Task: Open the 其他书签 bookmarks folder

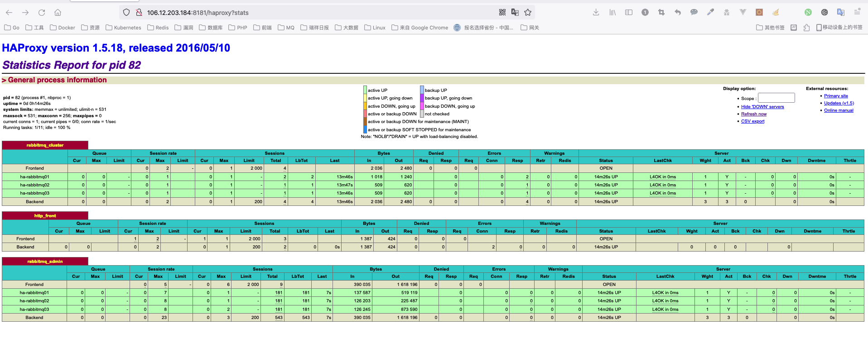Action: [770, 28]
